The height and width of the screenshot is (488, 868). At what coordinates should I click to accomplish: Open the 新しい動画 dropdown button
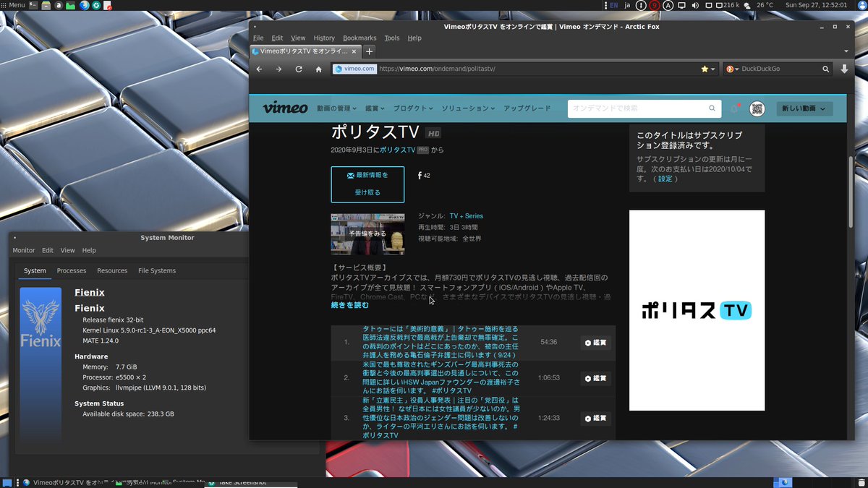[x=804, y=108]
